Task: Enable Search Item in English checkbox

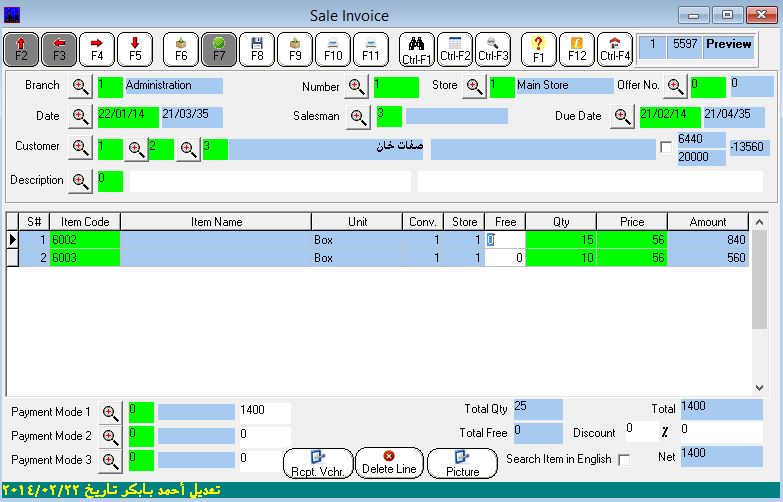Action: [x=625, y=460]
